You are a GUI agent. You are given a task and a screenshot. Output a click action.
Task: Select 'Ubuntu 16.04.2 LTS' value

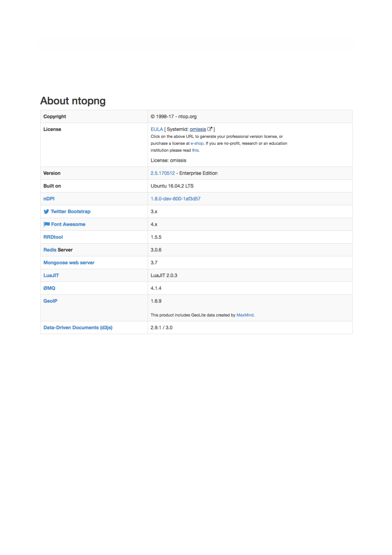(172, 186)
